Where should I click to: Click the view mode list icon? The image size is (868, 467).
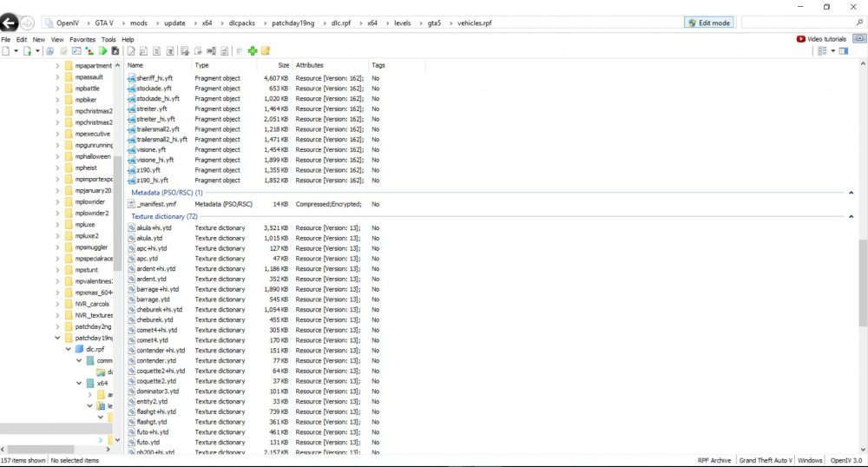pyautogui.click(x=823, y=51)
